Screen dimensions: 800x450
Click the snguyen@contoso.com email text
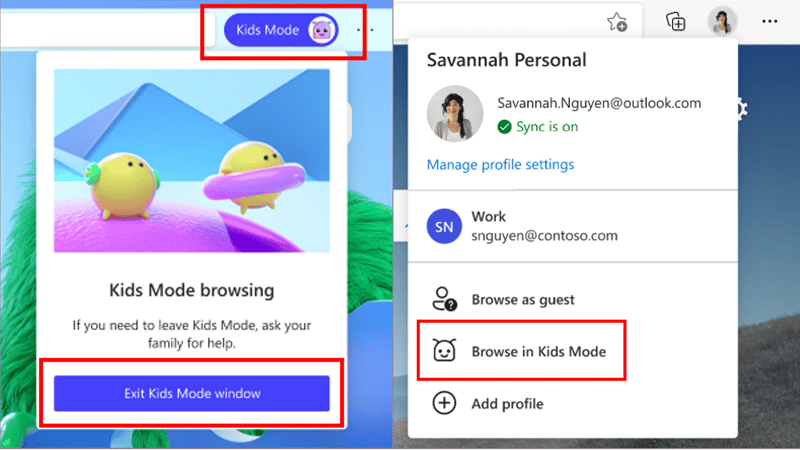(544, 236)
